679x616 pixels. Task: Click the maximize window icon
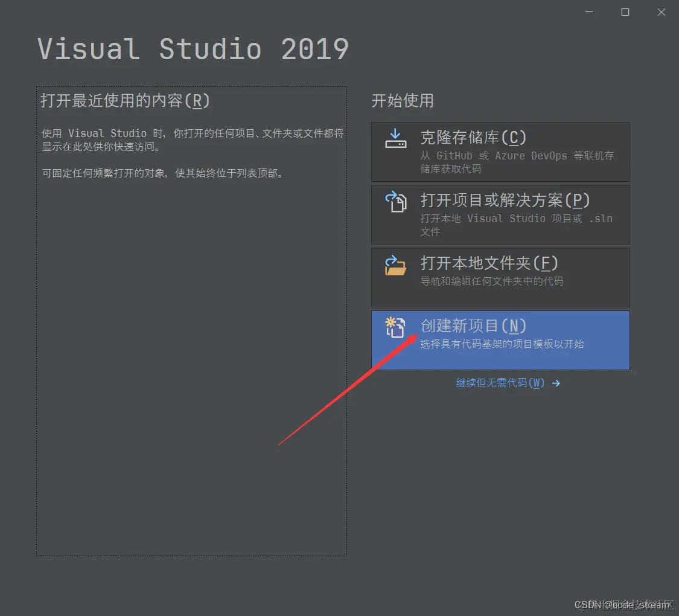pos(625,11)
